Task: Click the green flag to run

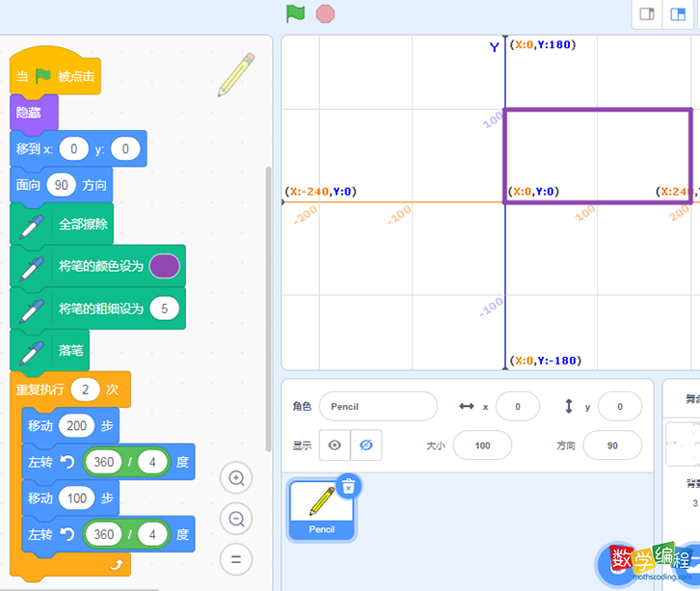Action: (295, 13)
